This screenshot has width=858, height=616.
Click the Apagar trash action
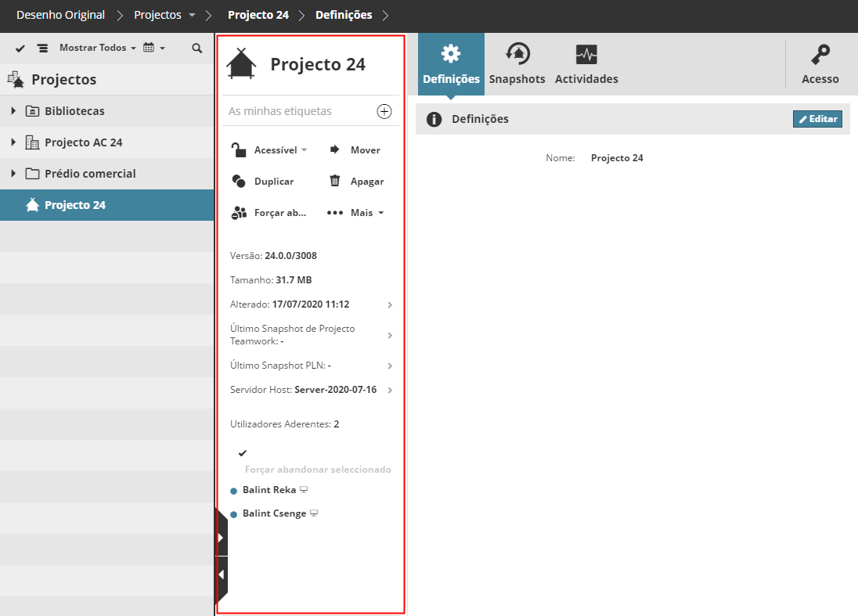(x=356, y=181)
